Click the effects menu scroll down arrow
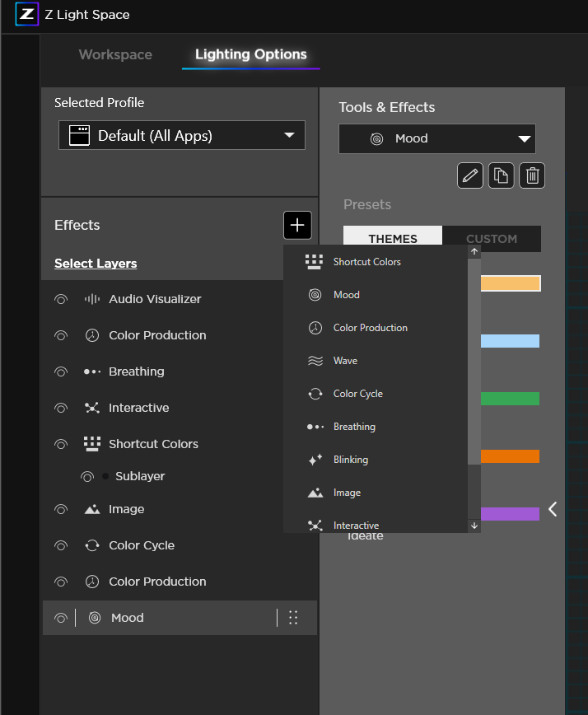The height and width of the screenshot is (715, 588). click(x=474, y=526)
